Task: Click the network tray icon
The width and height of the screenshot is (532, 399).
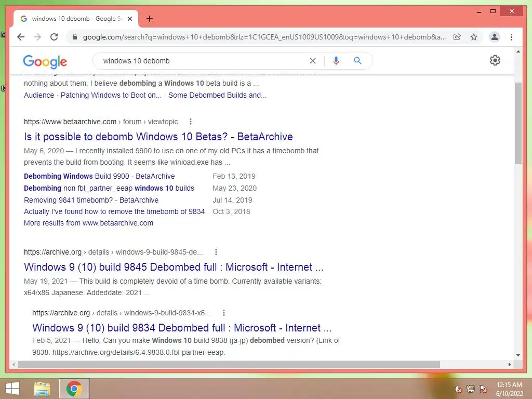Action: click(471, 389)
